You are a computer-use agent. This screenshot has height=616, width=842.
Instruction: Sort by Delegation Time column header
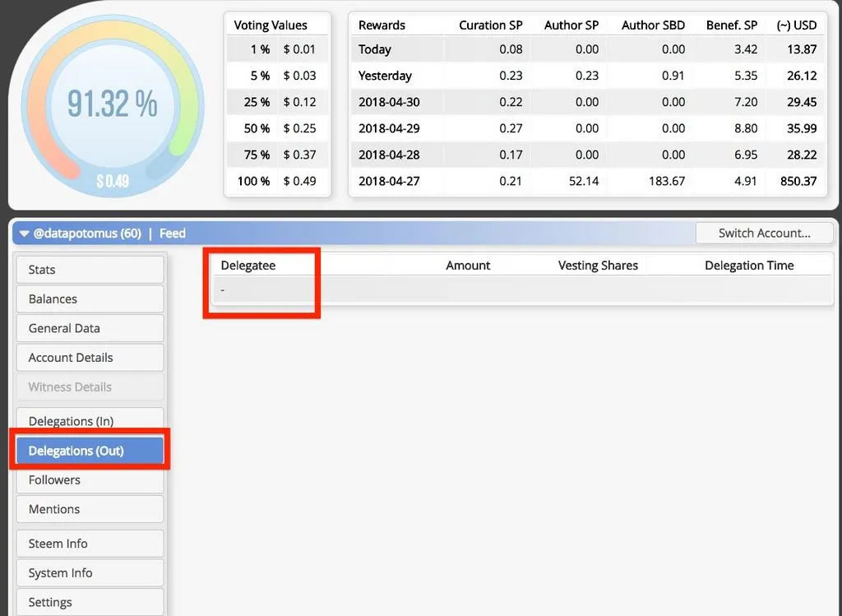pos(749,266)
